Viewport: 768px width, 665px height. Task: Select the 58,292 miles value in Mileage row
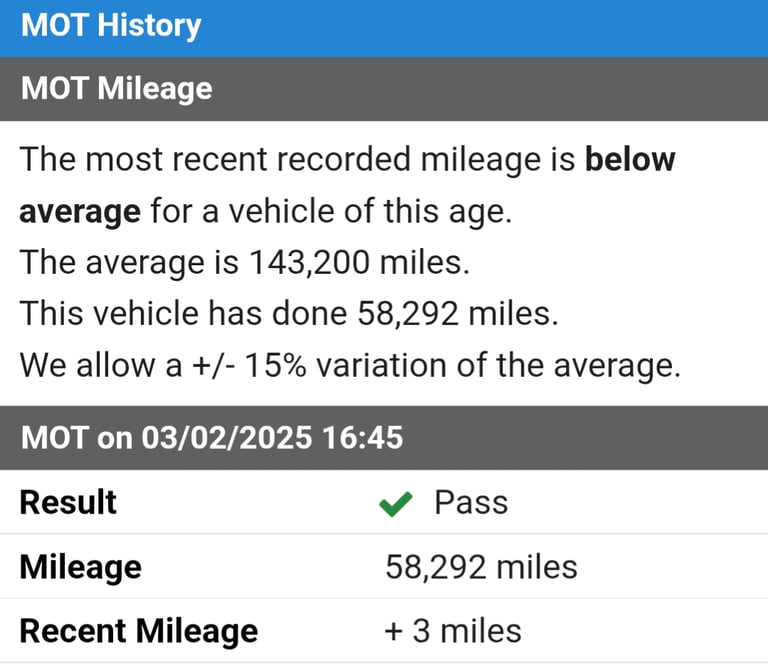pyautogui.click(x=481, y=567)
